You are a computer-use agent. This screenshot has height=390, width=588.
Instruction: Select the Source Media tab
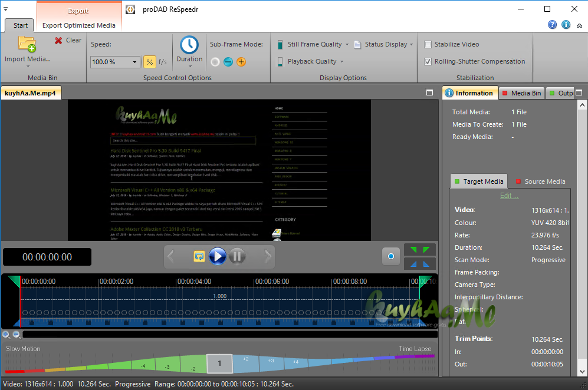(x=540, y=181)
